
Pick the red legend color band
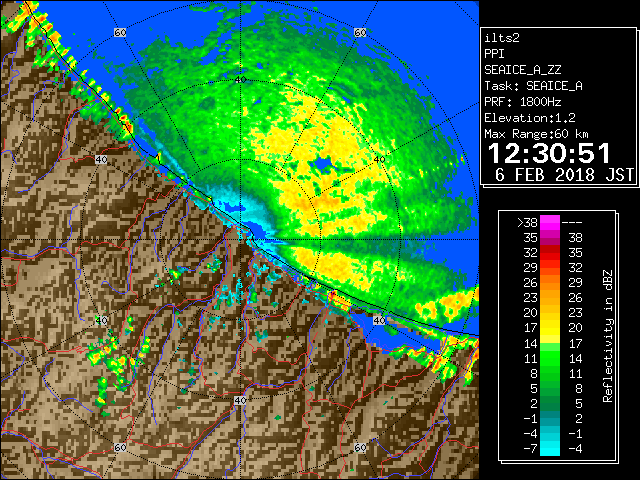[x=550, y=253]
